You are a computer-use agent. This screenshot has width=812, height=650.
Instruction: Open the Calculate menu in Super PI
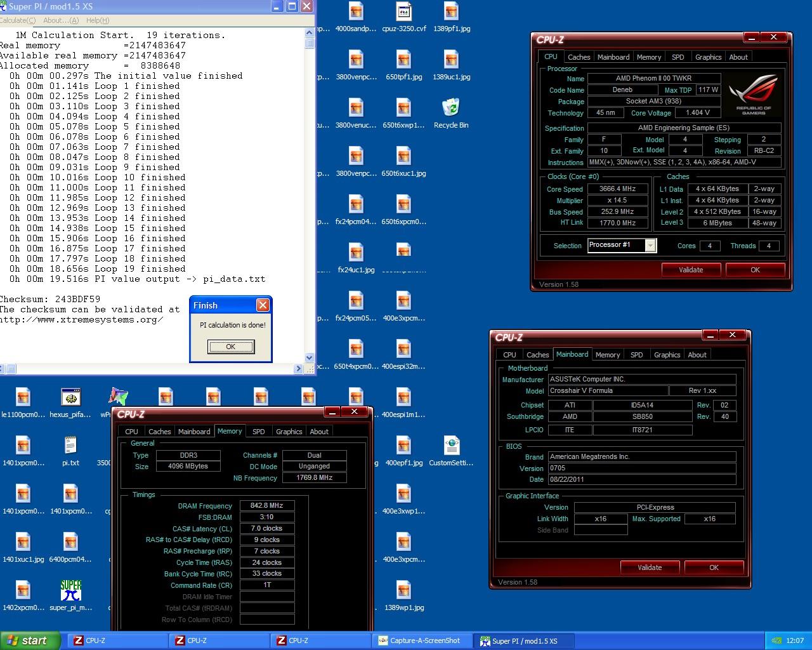pyautogui.click(x=17, y=20)
